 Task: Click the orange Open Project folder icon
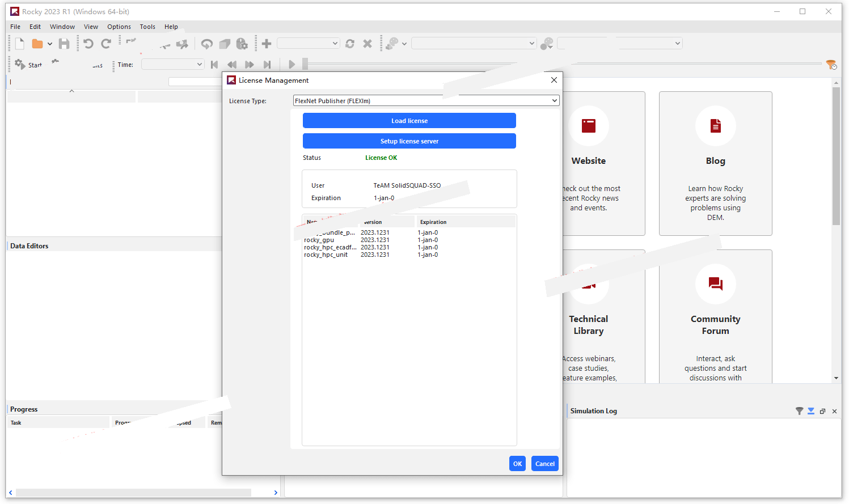coord(37,44)
